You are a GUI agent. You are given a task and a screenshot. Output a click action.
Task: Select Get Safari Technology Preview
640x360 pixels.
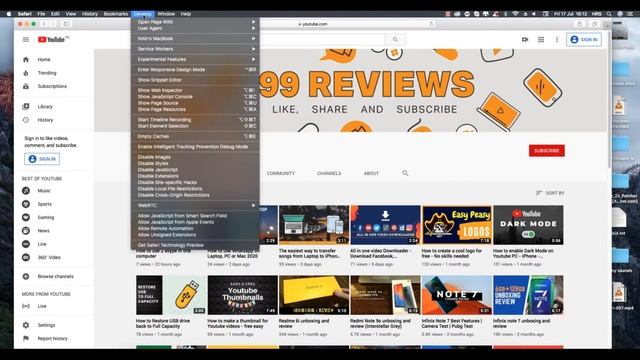pos(195,245)
